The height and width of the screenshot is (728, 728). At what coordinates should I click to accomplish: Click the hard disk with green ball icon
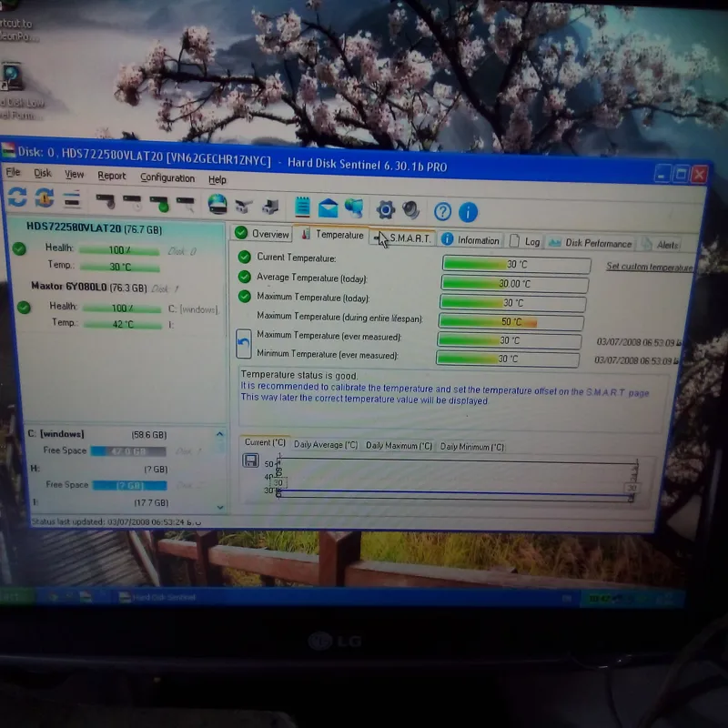159,203
